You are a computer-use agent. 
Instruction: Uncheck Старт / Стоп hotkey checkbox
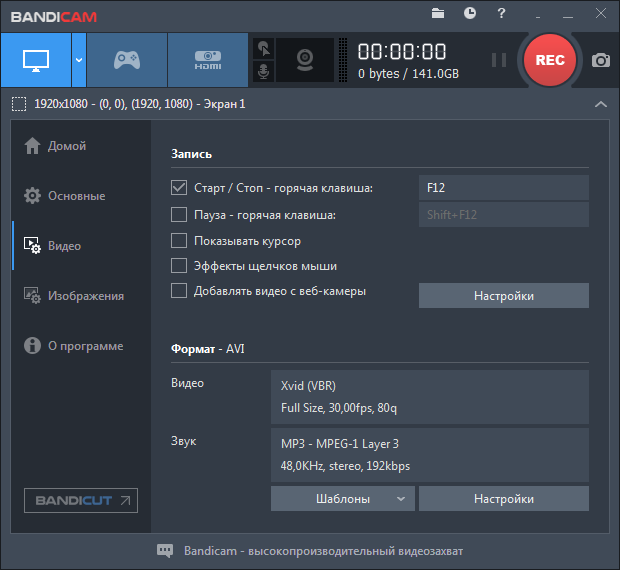[x=179, y=188]
